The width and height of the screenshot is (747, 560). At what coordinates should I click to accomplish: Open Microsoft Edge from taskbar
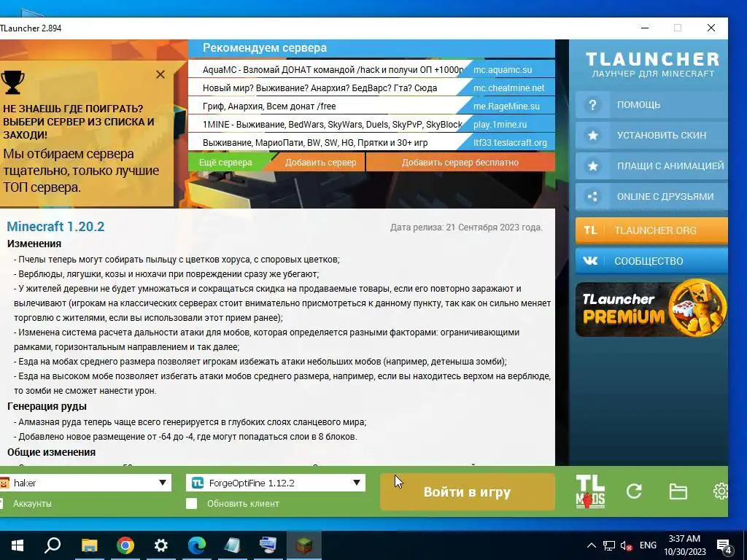[197, 545]
